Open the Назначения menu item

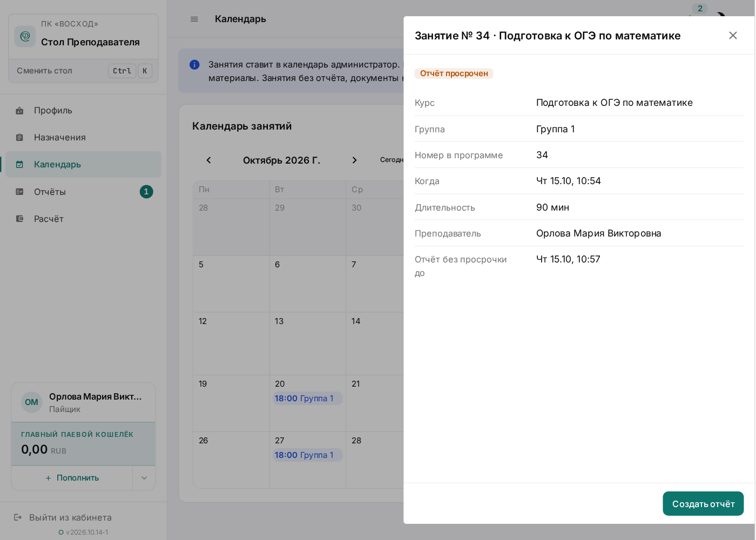(x=83, y=138)
